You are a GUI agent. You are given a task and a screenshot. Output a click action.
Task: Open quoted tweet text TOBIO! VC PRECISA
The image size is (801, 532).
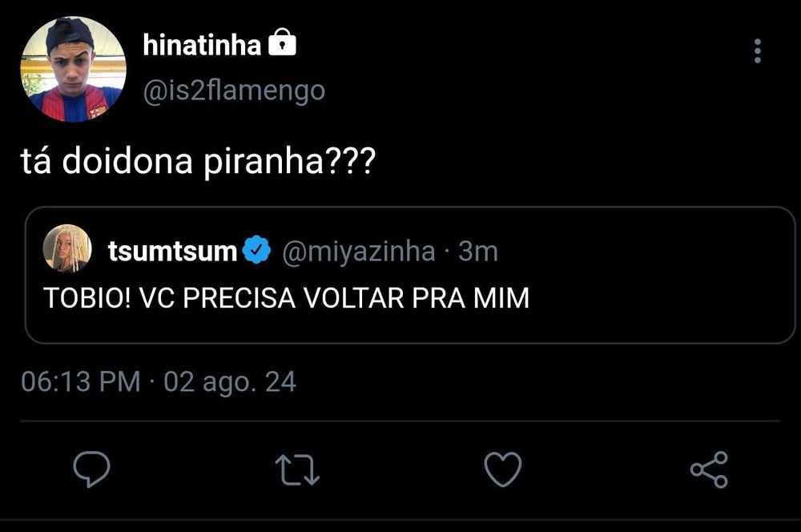coord(286,298)
